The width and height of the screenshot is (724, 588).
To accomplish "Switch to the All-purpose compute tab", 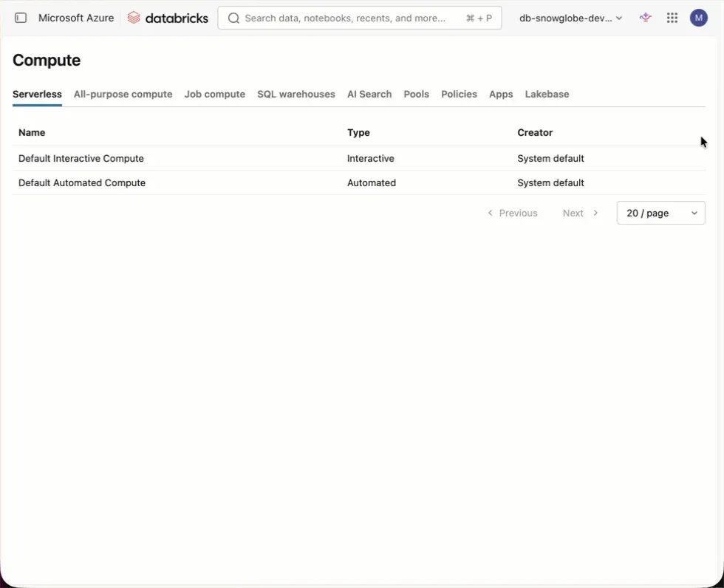I will pos(123,94).
